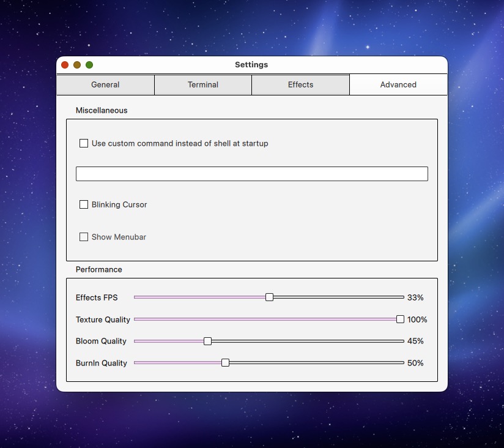Click the Advanced tab
504x448 pixels.
(398, 85)
